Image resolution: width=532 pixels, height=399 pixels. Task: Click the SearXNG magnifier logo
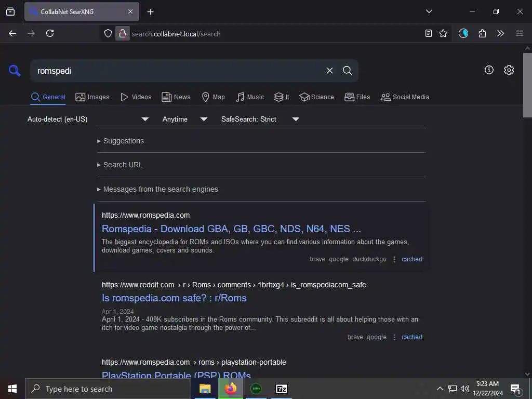15,71
